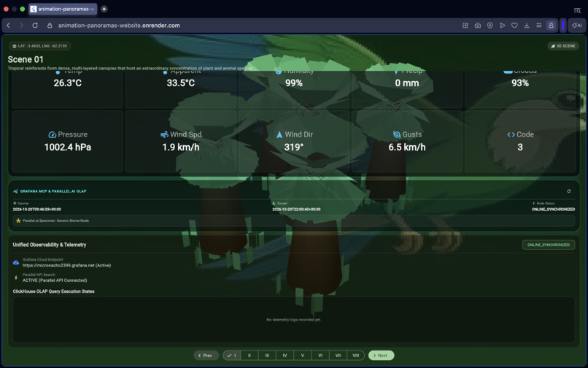Screen dimensions: 588x368
Task: Click the Code brackets icon
Action: (511, 134)
